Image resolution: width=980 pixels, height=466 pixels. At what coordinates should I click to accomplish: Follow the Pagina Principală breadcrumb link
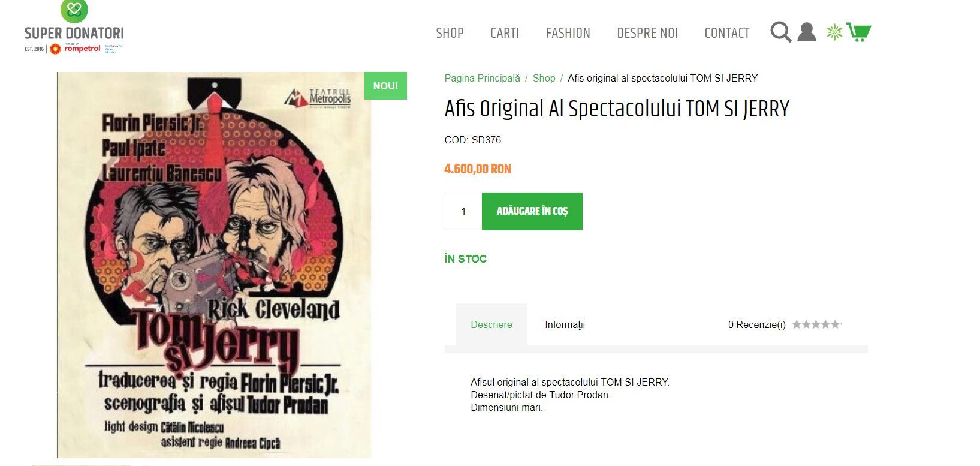(482, 78)
